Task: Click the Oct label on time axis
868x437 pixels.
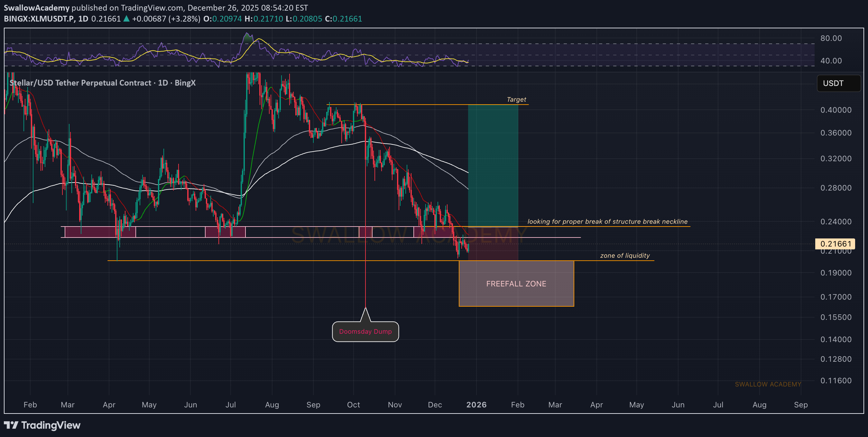Action: click(353, 404)
